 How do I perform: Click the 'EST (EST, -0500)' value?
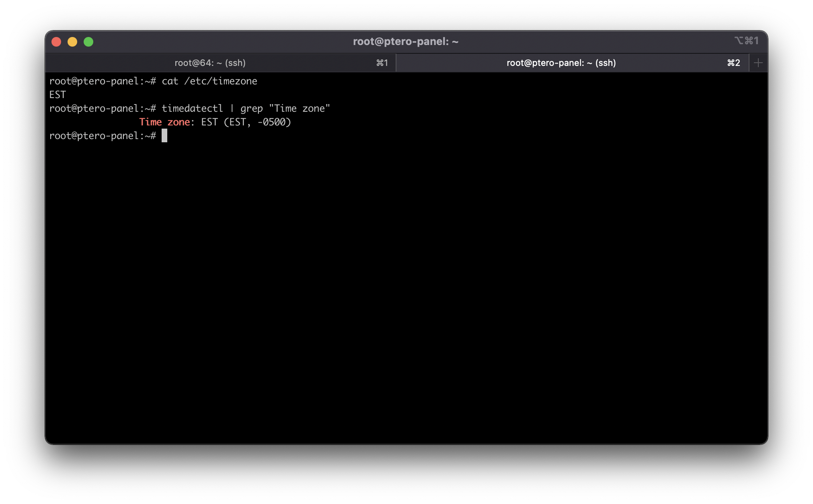(x=246, y=122)
